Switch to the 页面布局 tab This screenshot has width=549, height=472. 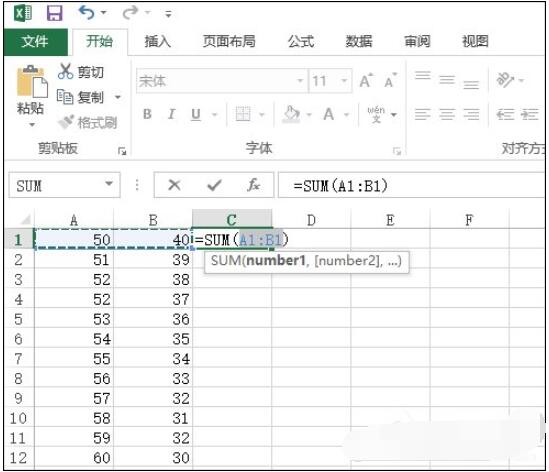pos(229,41)
